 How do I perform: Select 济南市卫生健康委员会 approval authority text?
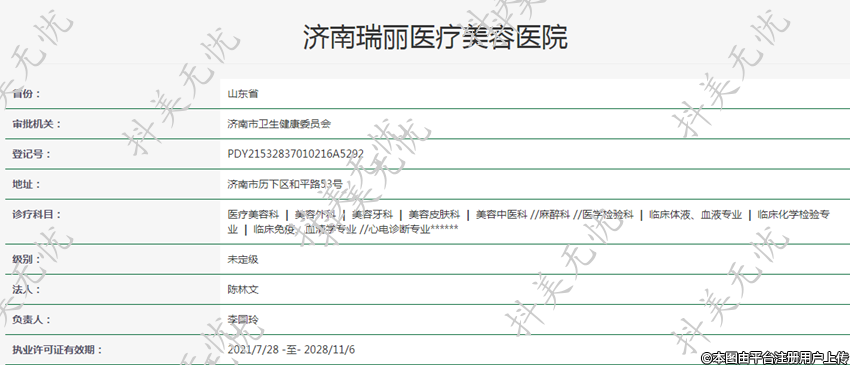(279, 124)
